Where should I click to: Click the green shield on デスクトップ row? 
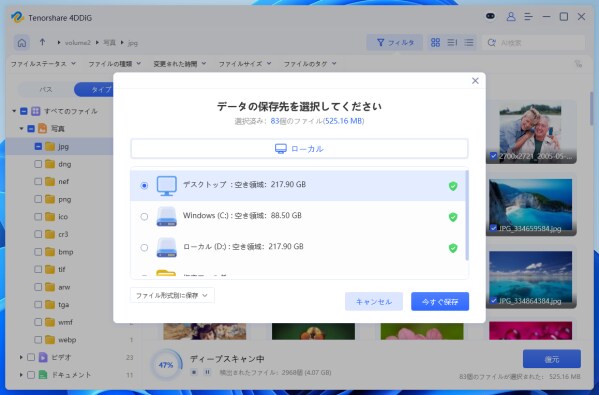click(x=453, y=186)
